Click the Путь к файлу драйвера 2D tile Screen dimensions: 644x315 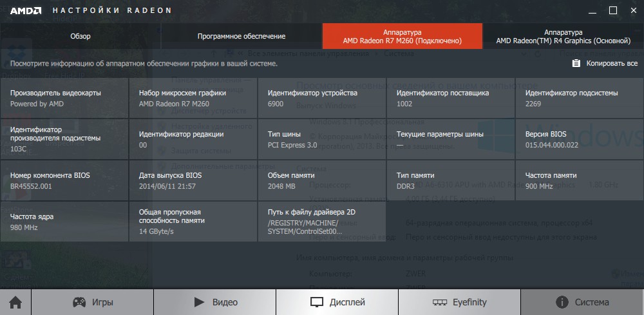click(321, 221)
